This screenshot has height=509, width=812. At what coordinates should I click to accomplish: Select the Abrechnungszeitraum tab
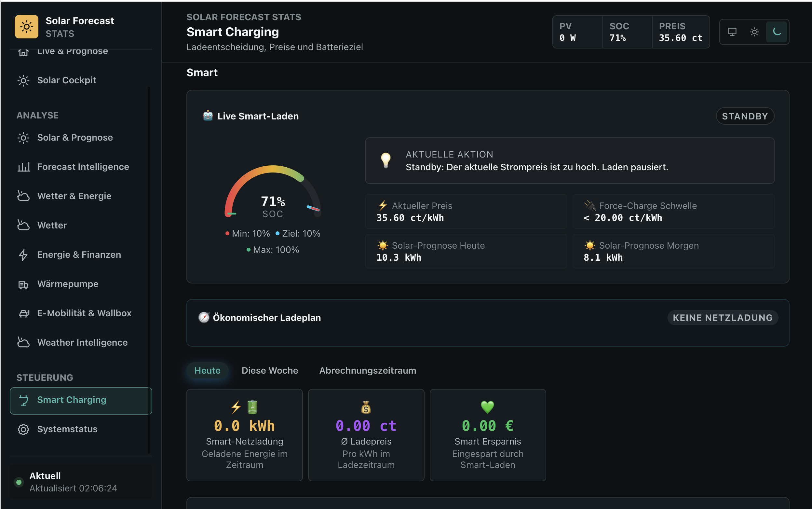368,370
